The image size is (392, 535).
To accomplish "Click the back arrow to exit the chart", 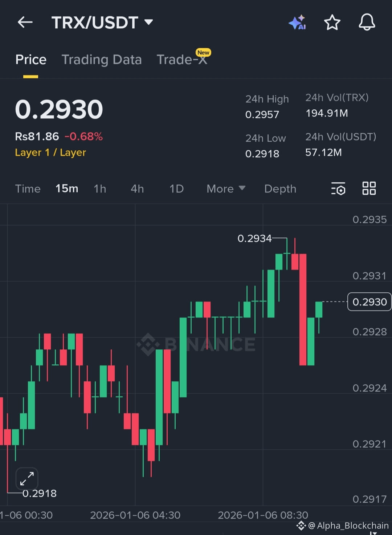I will click(25, 22).
